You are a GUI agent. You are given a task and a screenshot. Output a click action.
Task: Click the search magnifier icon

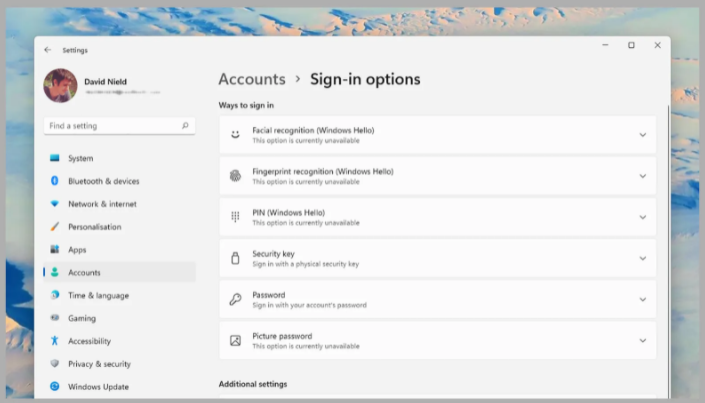coord(185,125)
